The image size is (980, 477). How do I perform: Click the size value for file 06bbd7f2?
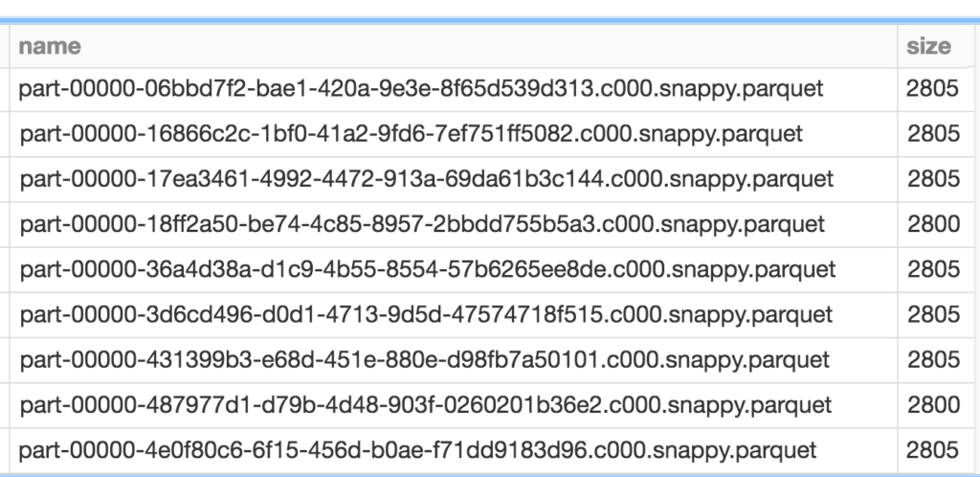tap(933, 89)
